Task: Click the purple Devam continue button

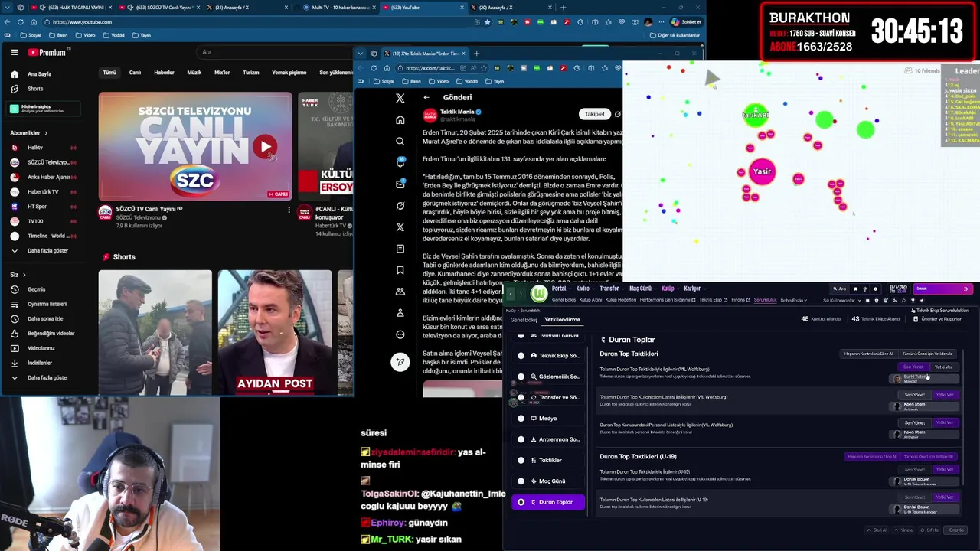Action: pos(942,289)
